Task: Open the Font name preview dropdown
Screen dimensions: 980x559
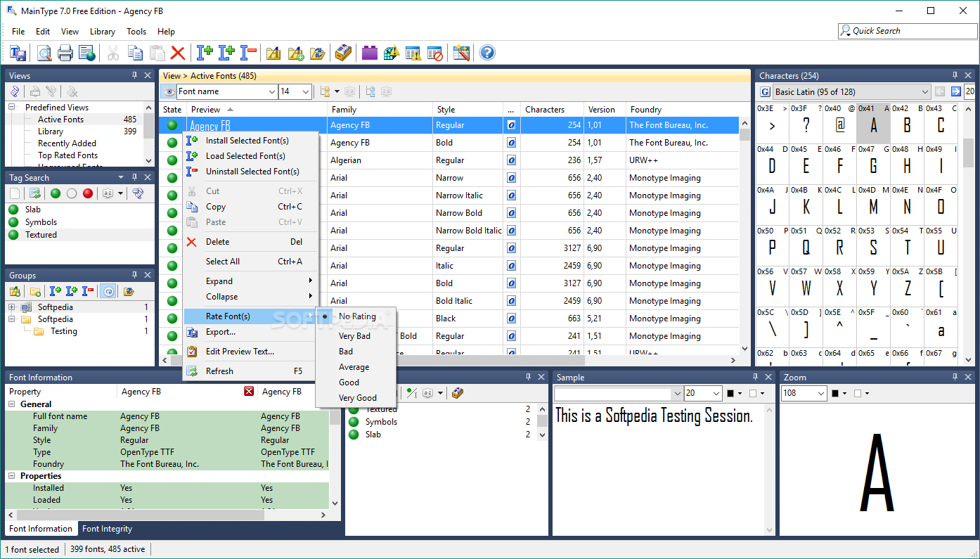Action: click(x=272, y=91)
